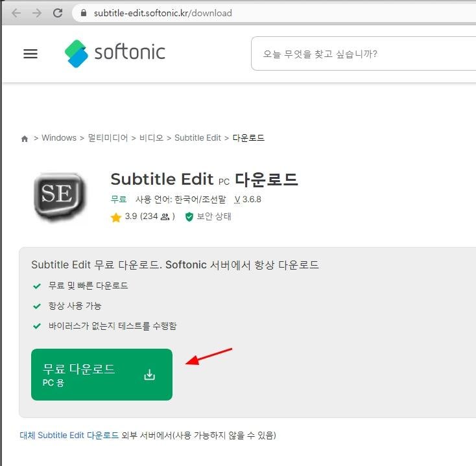Click 항상 사용 가능 text
This screenshot has width=476, height=466.
[75, 305]
